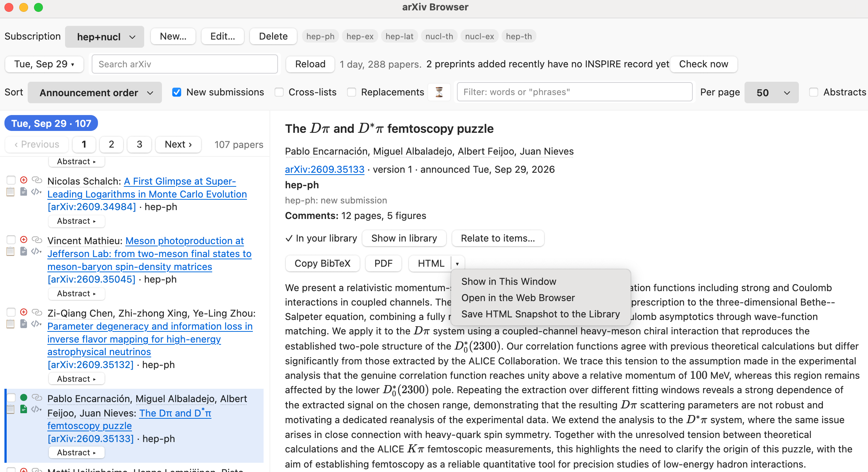868x472 pixels.
Task: Add Zi-Qiang Chen paper to library (red plus)
Action: (x=24, y=312)
